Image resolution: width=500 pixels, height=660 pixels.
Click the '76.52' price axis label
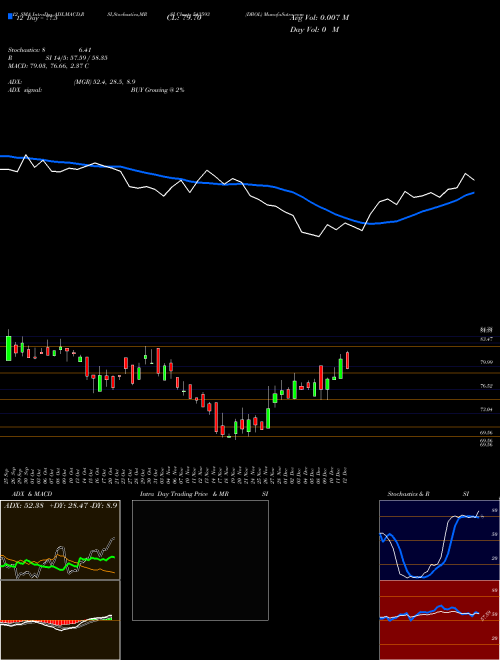[486, 386]
